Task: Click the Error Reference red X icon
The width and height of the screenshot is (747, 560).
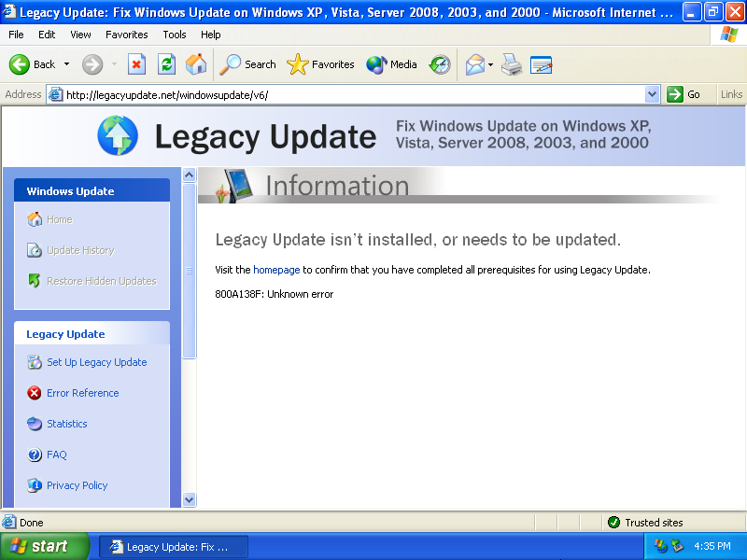Action: (x=35, y=393)
